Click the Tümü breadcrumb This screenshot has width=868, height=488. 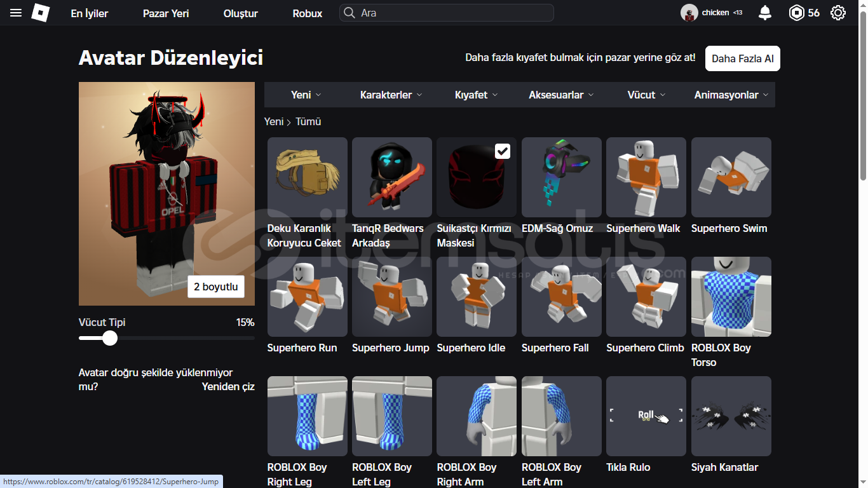[x=308, y=121]
